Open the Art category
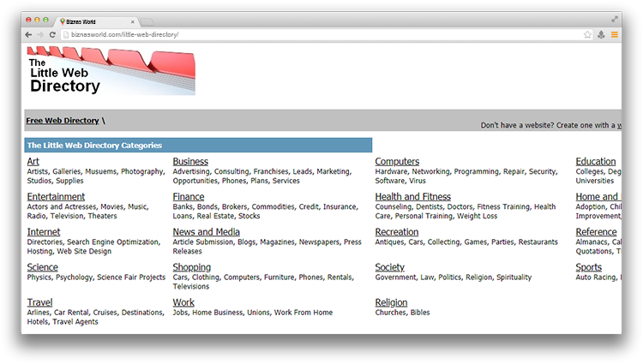The width and height of the screenshot is (643, 364). pyautogui.click(x=33, y=161)
